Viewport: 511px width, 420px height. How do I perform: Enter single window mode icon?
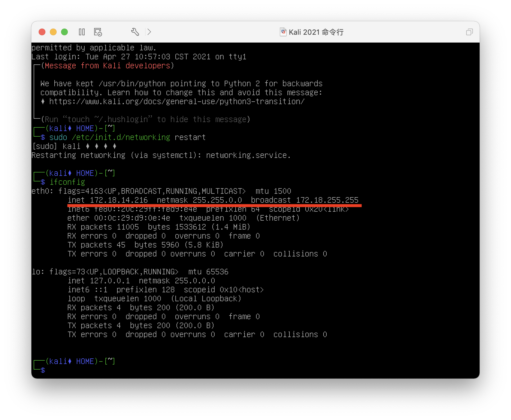(x=469, y=32)
